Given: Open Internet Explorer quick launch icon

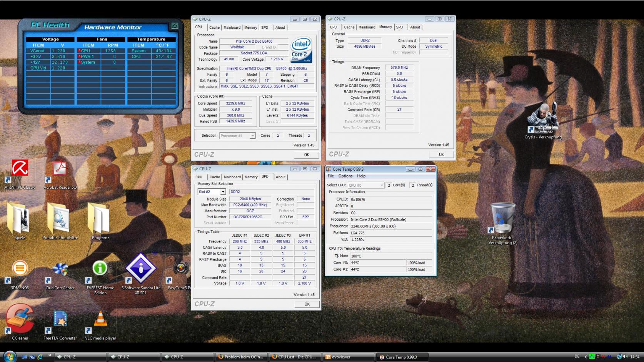Looking at the screenshot, I should tap(40, 357).
